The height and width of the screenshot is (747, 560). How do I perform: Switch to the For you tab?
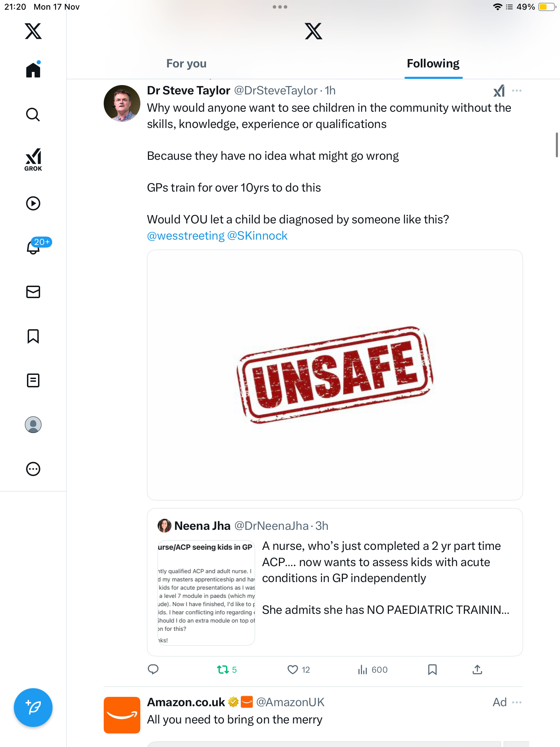click(x=186, y=64)
